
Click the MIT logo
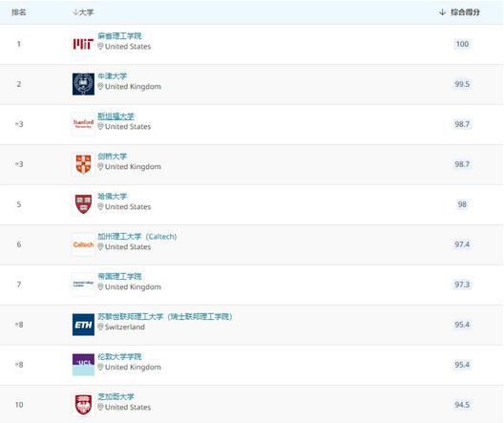(x=83, y=44)
